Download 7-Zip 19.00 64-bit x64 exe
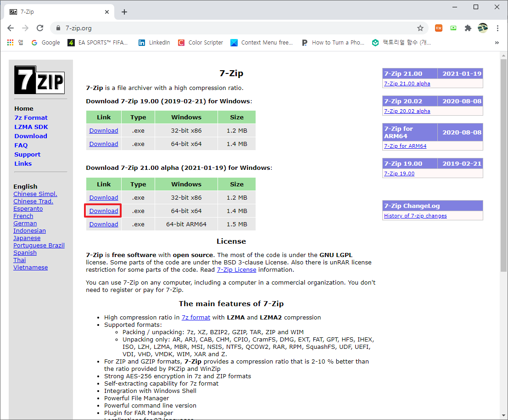The height and width of the screenshot is (420, 508). 104,144
